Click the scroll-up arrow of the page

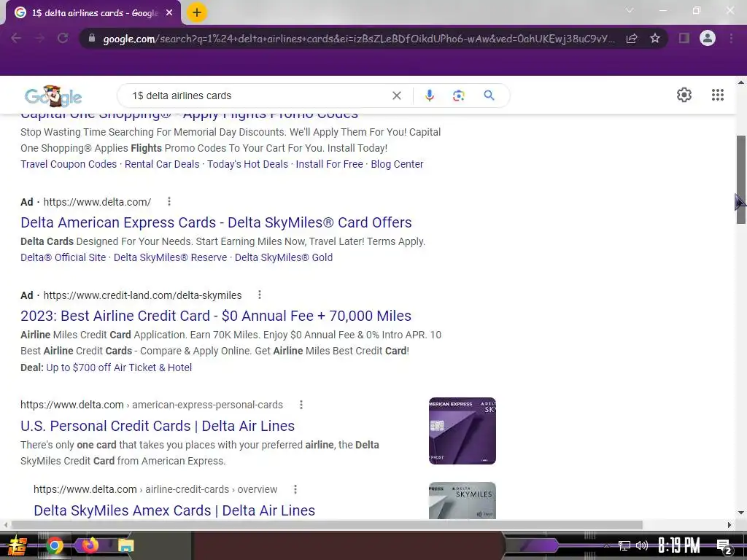coord(741,83)
